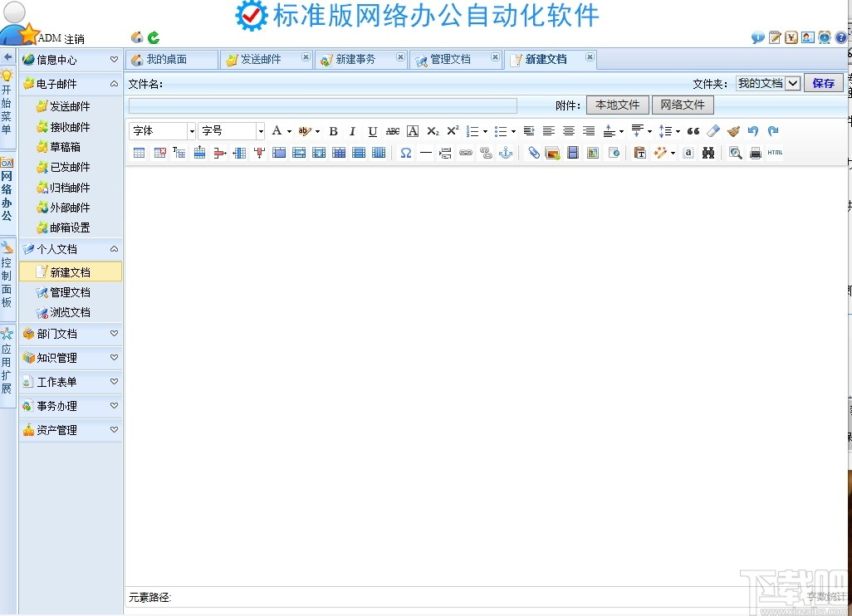The width and height of the screenshot is (852, 616).
Task: Click the 保存 save button
Action: coord(823,82)
